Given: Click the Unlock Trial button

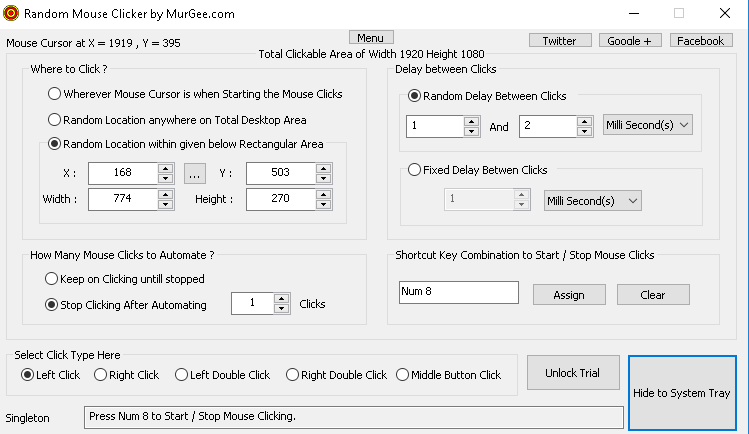Looking at the screenshot, I should (x=572, y=373).
